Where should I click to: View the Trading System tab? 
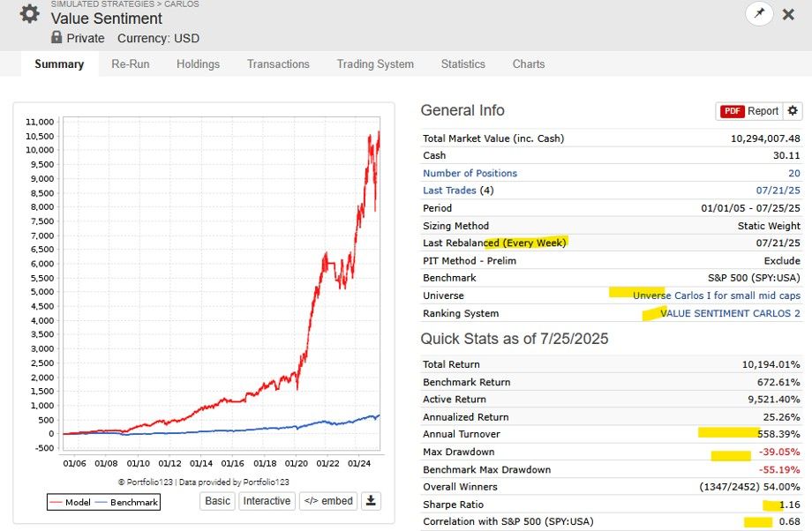(375, 64)
